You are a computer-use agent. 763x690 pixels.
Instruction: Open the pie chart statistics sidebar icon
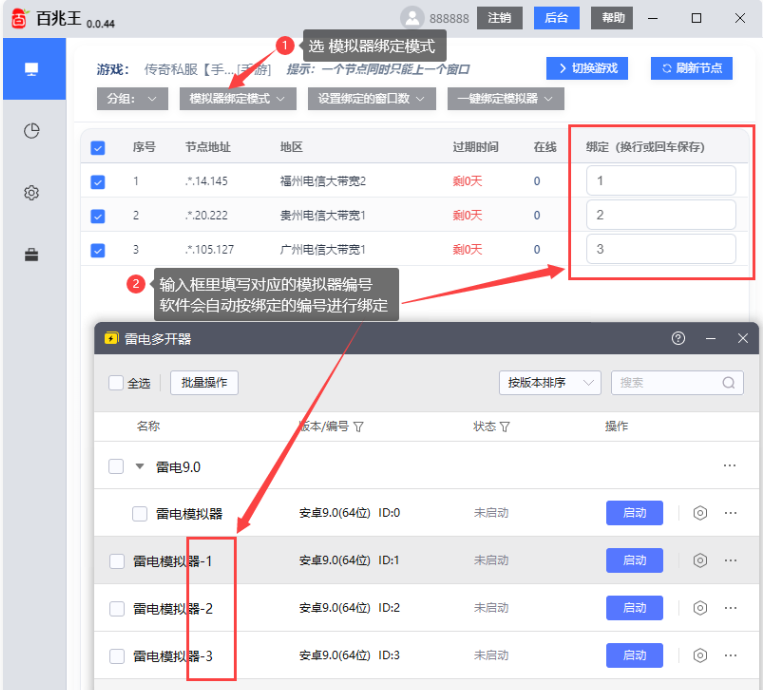tap(32, 131)
